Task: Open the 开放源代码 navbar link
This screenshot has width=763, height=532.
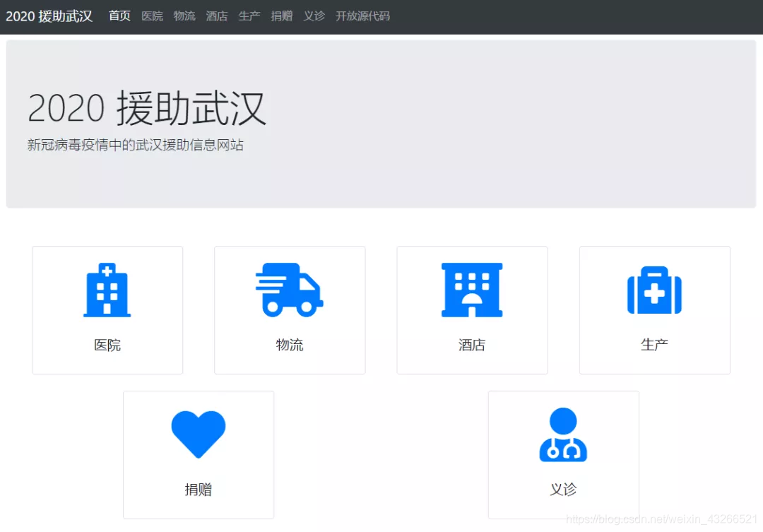Action: tap(363, 16)
